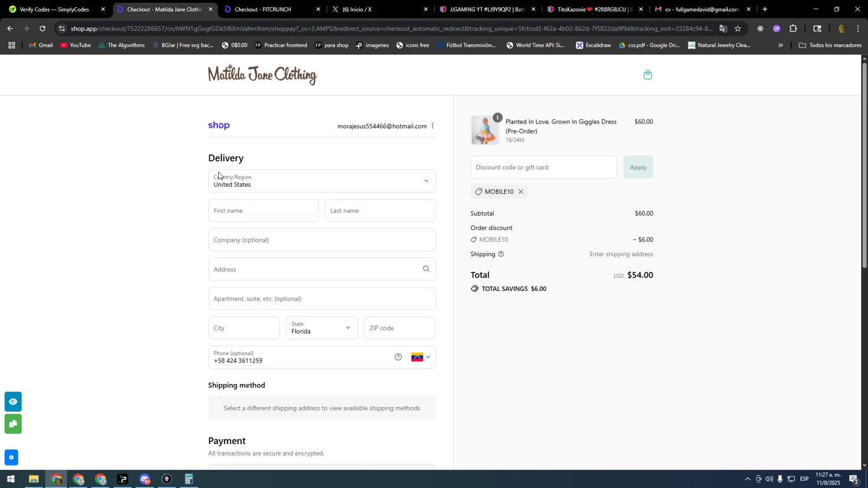This screenshot has height=488, width=868.
Task: Click the address search magnifier icon
Action: pyautogui.click(x=426, y=269)
